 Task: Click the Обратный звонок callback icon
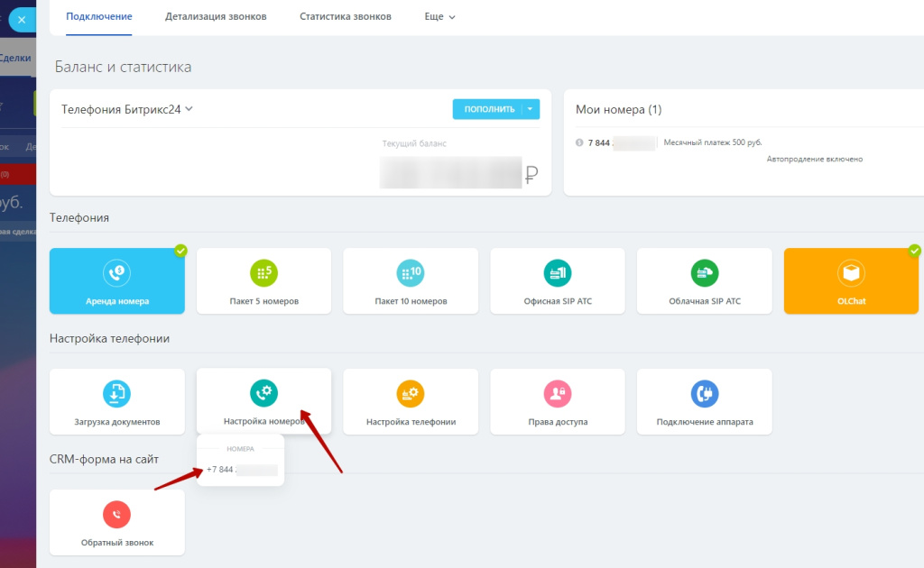[x=117, y=515]
